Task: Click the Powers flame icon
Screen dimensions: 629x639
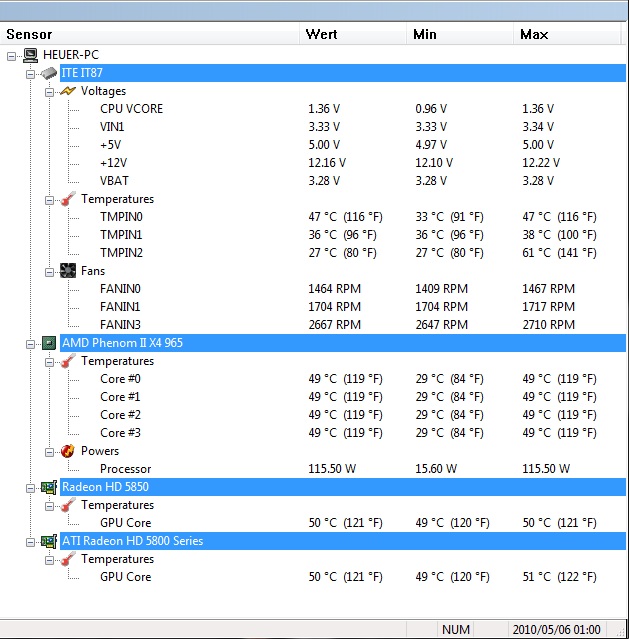Action: click(x=68, y=451)
